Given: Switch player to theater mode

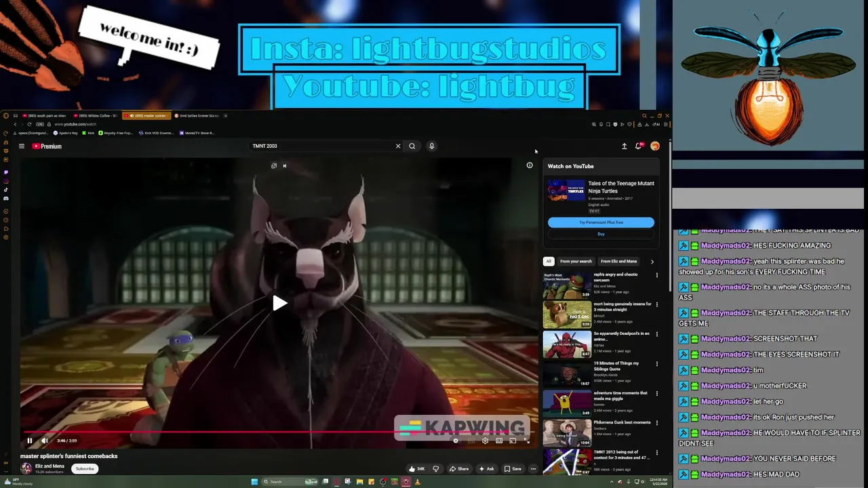Looking at the screenshot, I should [499, 441].
